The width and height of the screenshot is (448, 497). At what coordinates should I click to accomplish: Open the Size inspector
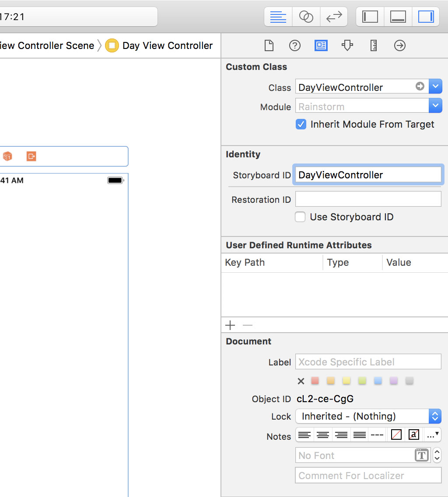click(373, 45)
